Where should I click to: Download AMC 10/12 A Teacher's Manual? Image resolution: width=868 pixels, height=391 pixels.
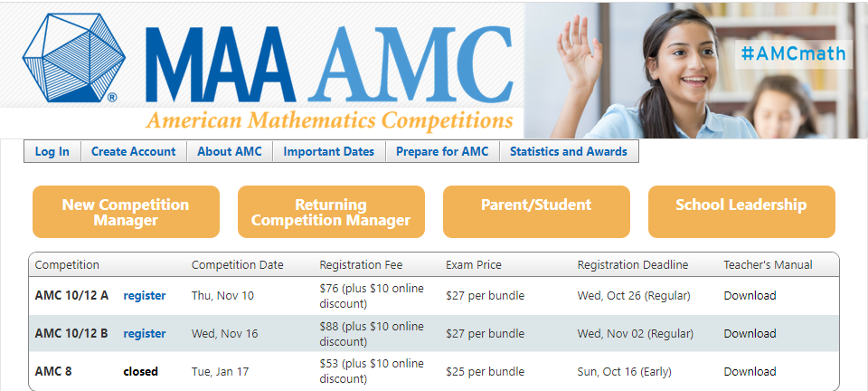click(x=750, y=295)
